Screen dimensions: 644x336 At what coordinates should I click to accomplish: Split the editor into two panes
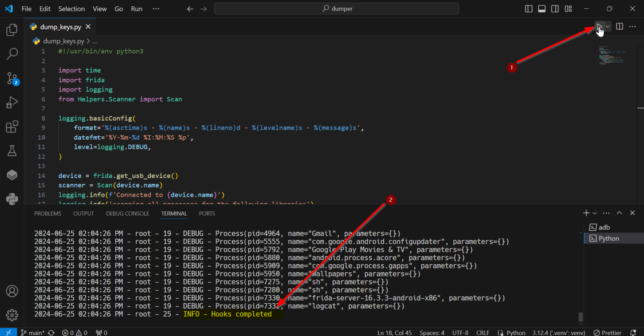tap(619, 26)
